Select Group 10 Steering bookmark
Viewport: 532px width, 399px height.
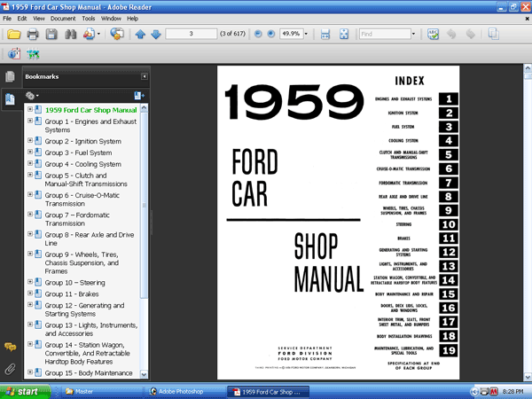75,283
